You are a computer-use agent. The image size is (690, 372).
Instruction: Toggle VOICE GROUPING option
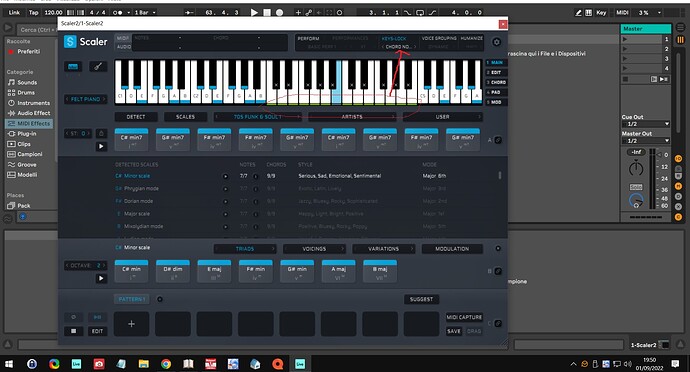(439, 39)
